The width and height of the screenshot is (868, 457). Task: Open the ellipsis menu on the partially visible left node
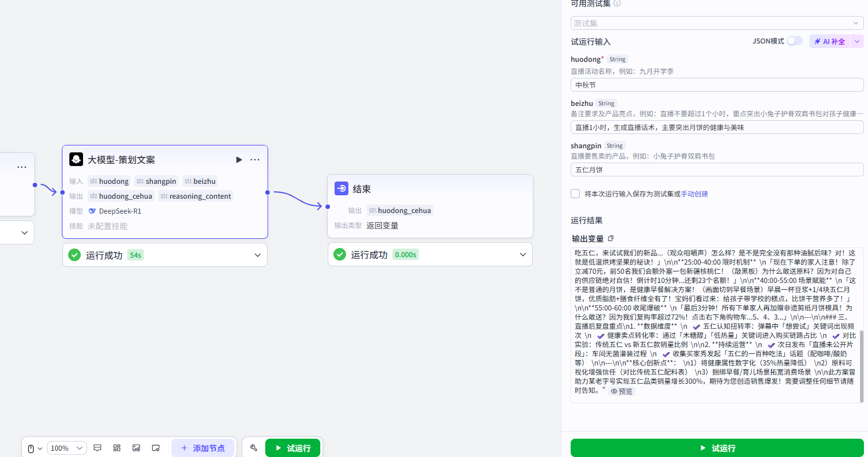(22, 167)
